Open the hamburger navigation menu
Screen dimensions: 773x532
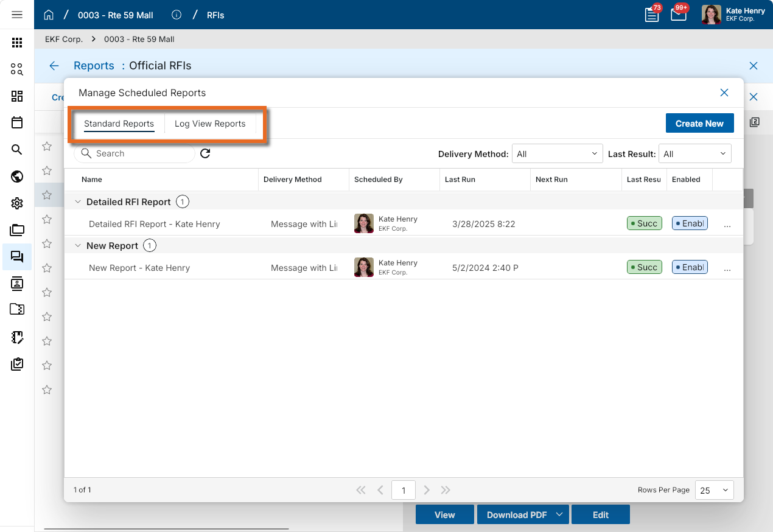17,15
